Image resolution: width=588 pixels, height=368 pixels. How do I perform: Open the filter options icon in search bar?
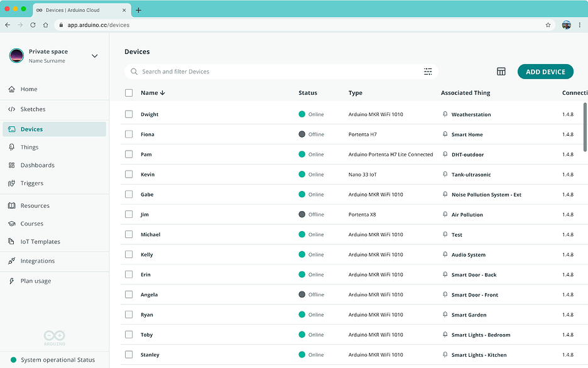(x=428, y=72)
